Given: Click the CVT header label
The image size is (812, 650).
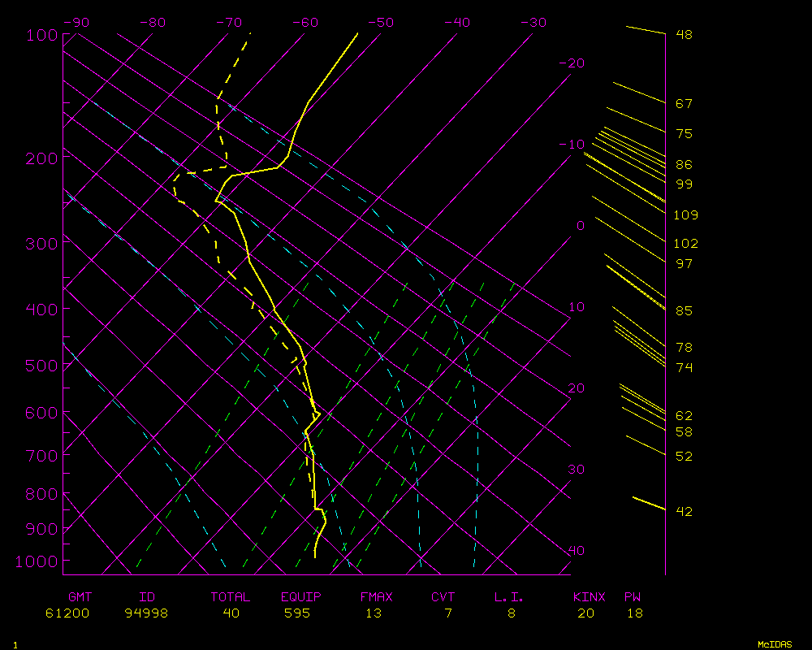Looking at the screenshot, I should (443, 597).
